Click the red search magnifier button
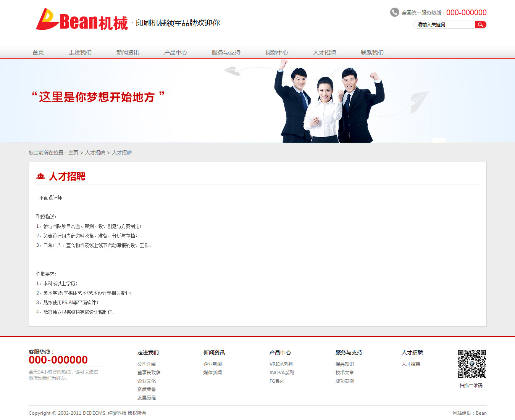Image resolution: width=515 pixels, height=420 pixels. coord(480,25)
